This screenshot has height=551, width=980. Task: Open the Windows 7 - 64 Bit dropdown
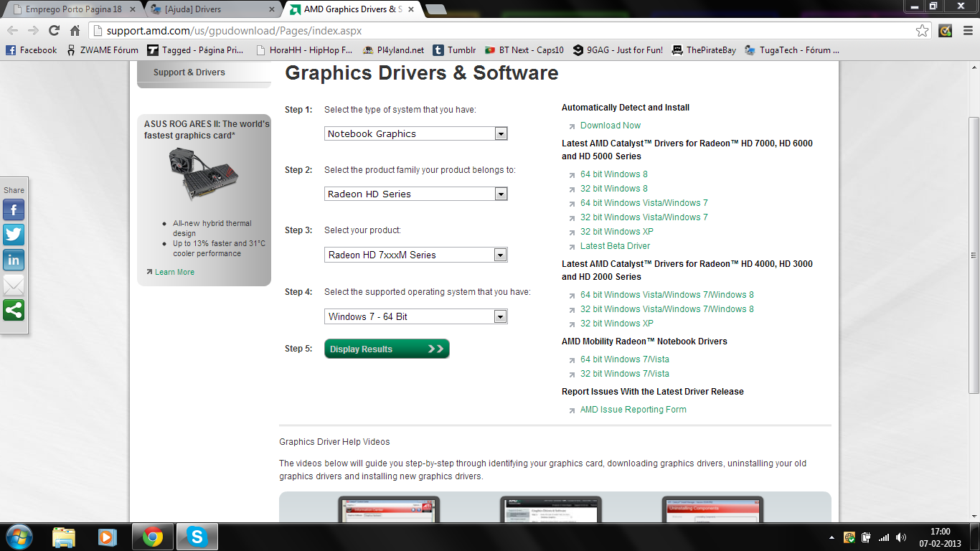415,316
